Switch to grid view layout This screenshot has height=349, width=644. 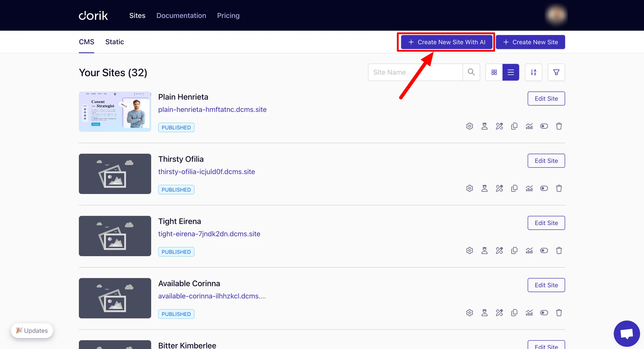494,72
